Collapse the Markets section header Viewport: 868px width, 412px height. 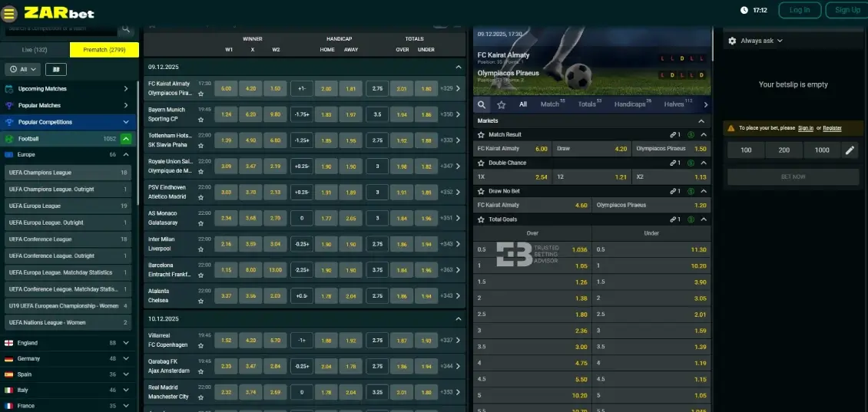tap(701, 121)
